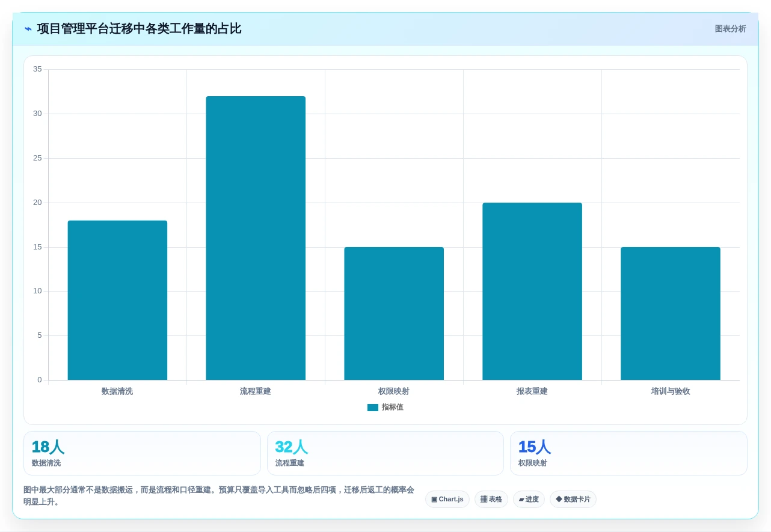
Task: Click the 培训与验收 x-axis label
Action: 671,391
